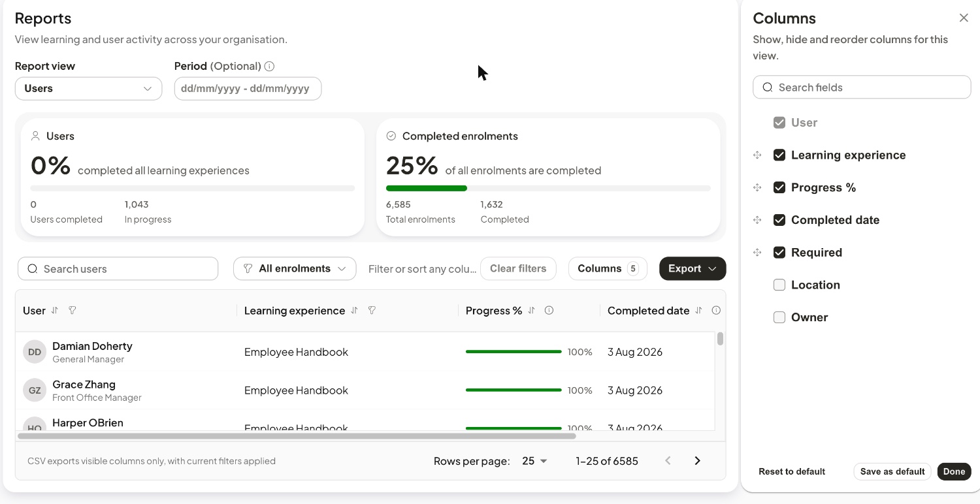This screenshot has height=504, width=980.
Task: Click Employee Handbook in Damian Doherty's row
Action: [x=296, y=352]
